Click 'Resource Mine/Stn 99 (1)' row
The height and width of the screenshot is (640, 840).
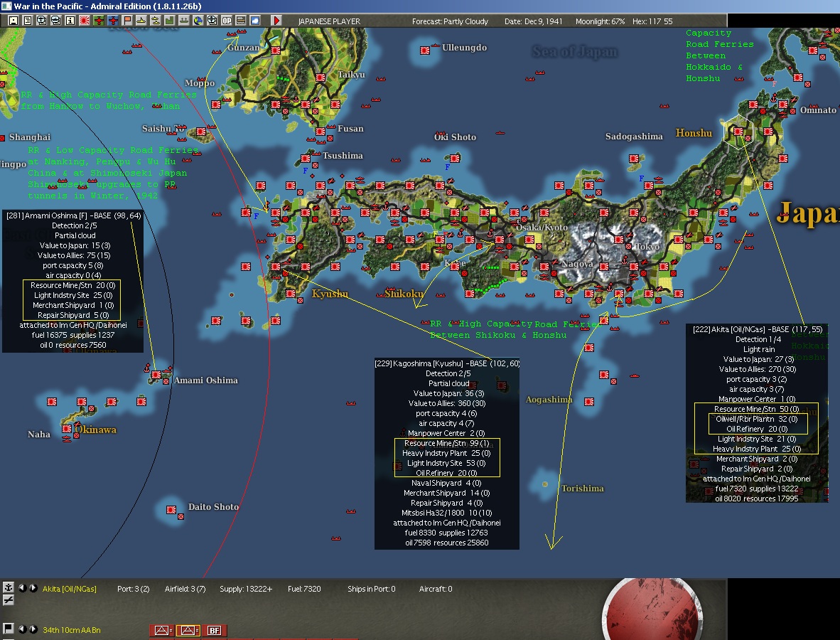pyautogui.click(x=446, y=443)
